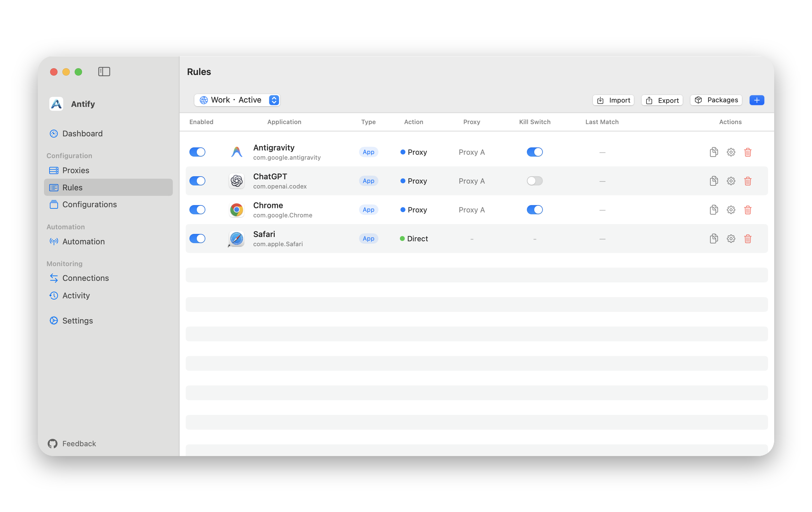
Task: Duplicate the Safari rule
Action: [714, 239]
